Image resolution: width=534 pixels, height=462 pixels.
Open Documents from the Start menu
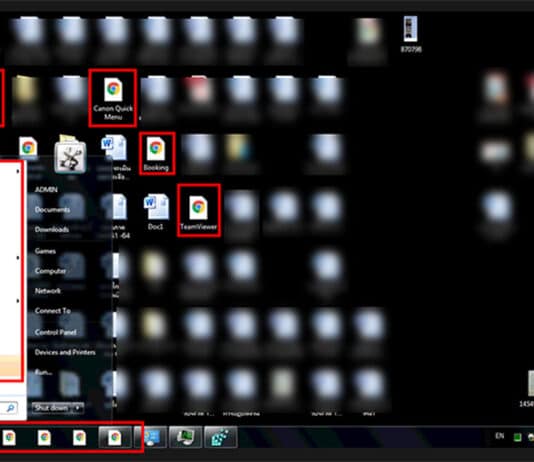pos(52,210)
